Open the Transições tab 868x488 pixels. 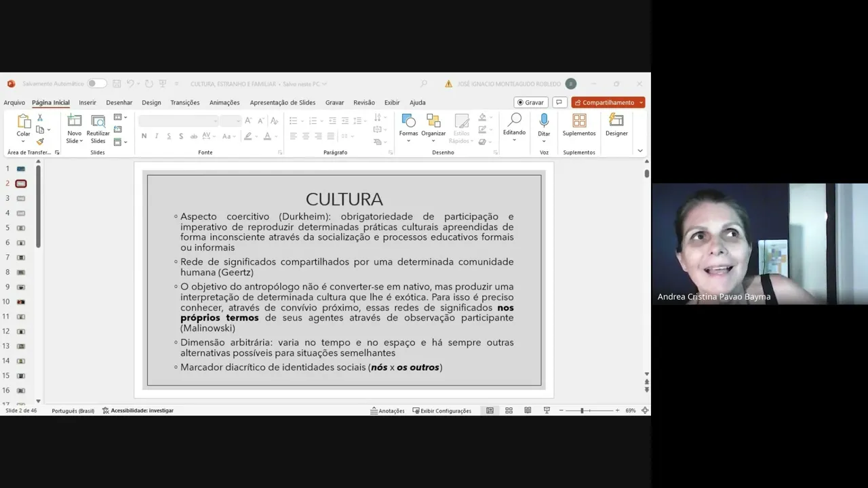[185, 102]
